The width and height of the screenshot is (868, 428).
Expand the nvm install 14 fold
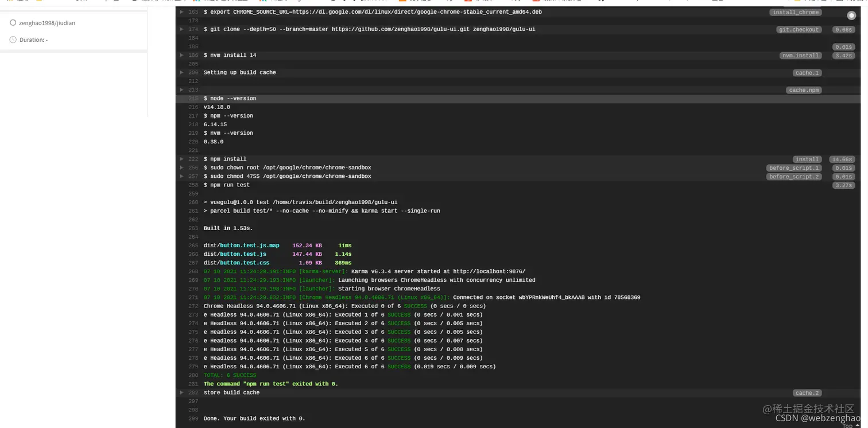[182, 55]
